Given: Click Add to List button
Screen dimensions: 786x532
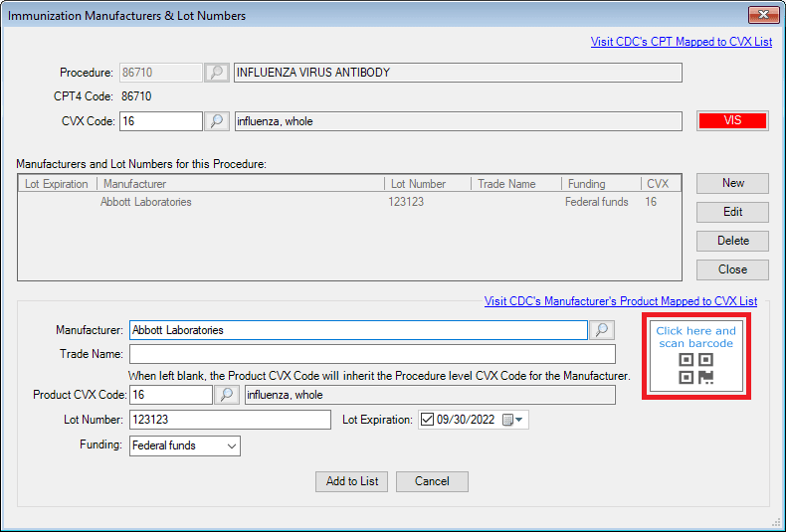Looking at the screenshot, I should coord(352,481).
